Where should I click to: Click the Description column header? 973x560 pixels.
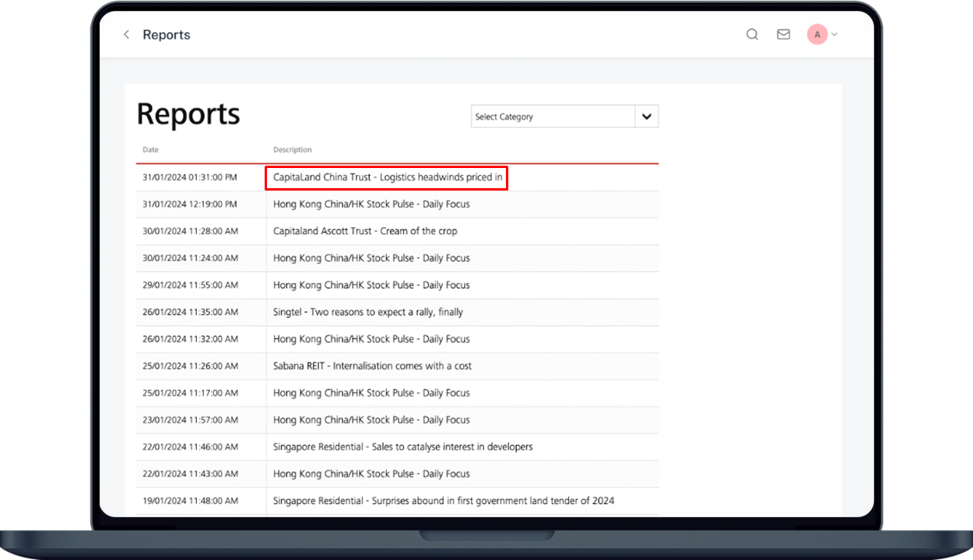point(293,149)
